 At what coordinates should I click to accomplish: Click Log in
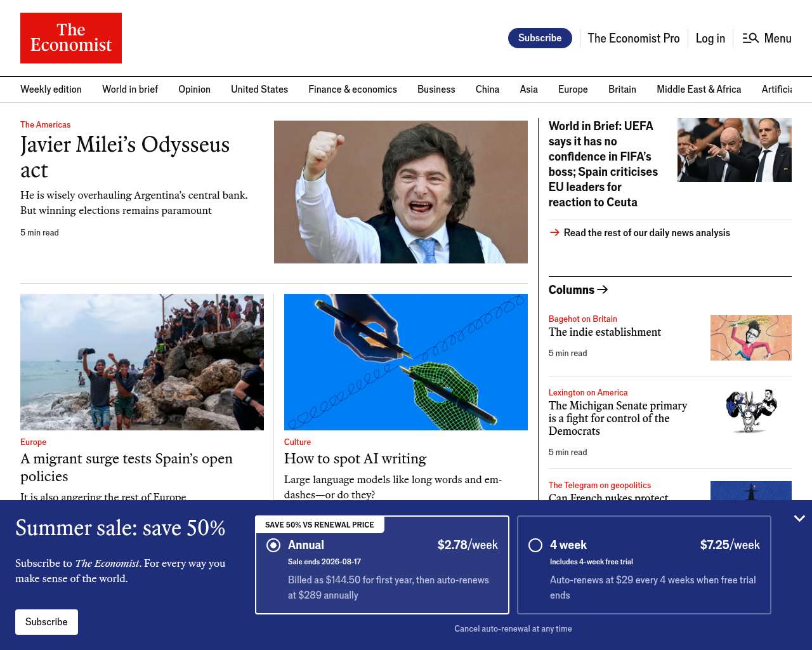pyautogui.click(x=710, y=38)
